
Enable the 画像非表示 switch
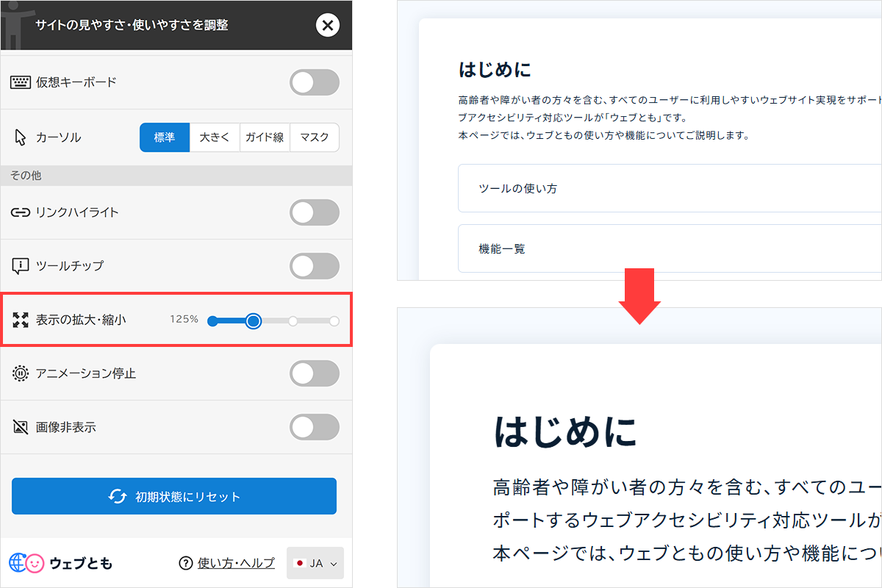click(x=315, y=427)
